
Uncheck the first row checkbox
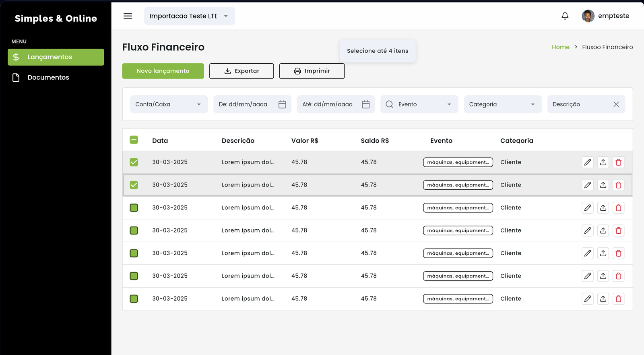pyautogui.click(x=134, y=162)
